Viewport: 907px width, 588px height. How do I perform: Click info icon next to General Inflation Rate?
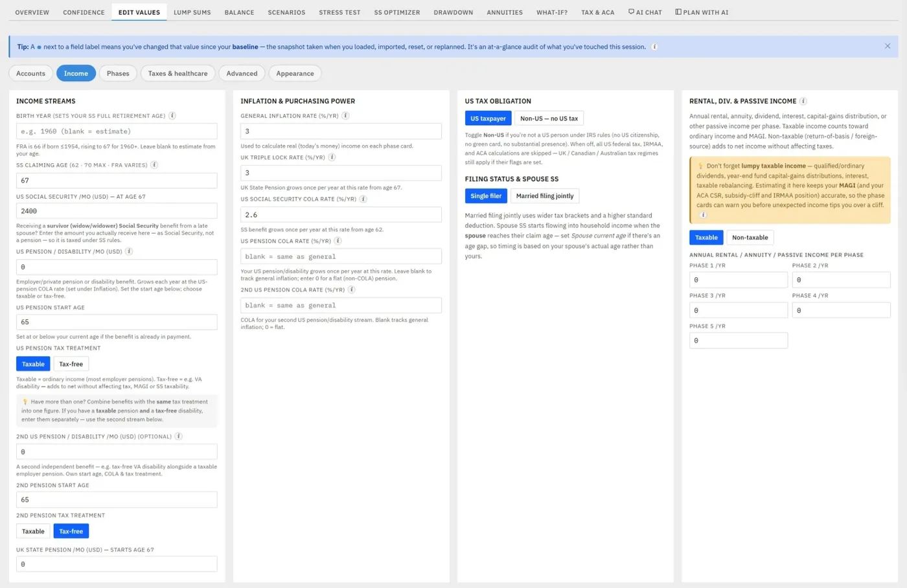[x=345, y=116]
